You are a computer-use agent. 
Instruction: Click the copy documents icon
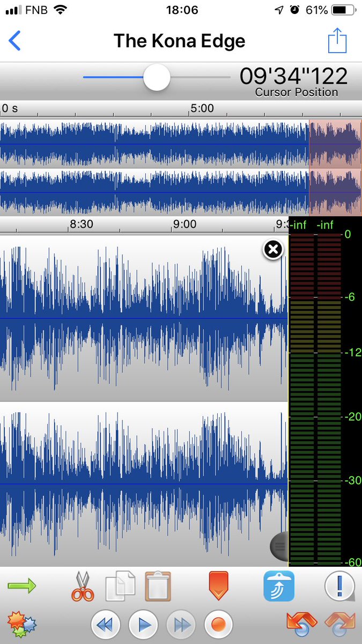coord(121,586)
